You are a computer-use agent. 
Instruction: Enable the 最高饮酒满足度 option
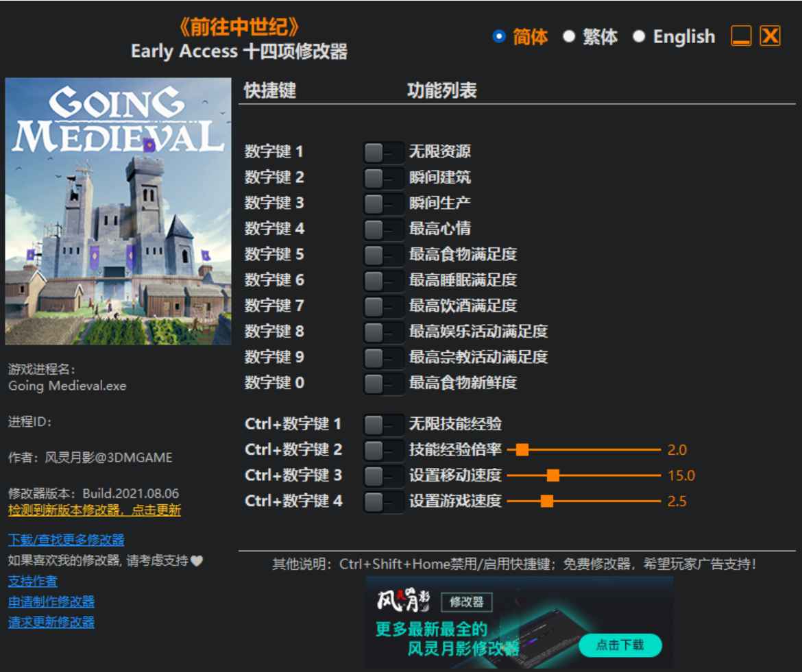point(382,306)
